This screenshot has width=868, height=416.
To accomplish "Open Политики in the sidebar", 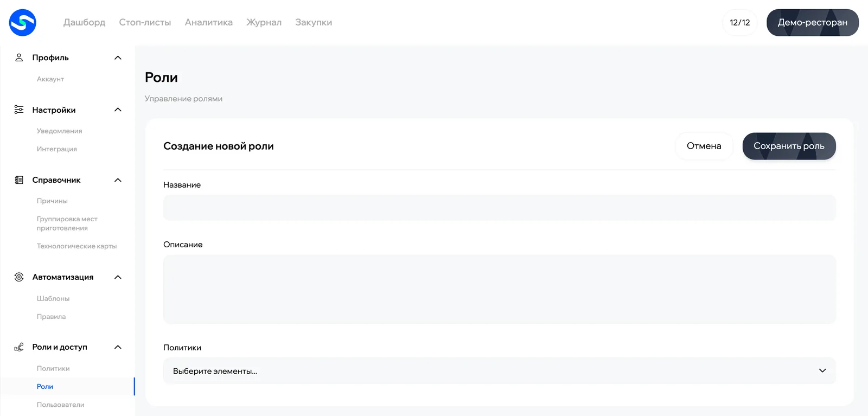I will pos(53,369).
